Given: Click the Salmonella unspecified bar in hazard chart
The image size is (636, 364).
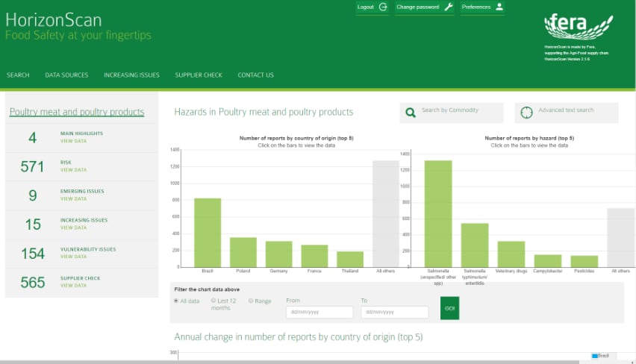Looking at the screenshot, I should 438,213.
